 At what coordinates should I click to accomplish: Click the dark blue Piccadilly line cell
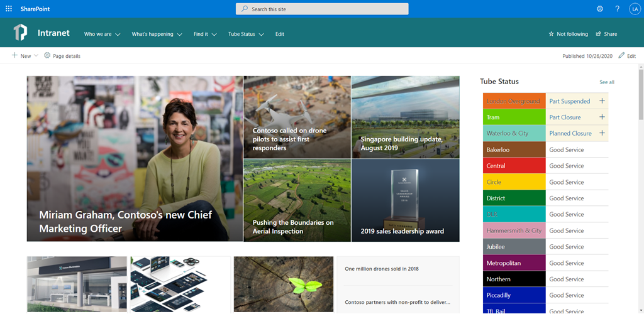(x=514, y=295)
